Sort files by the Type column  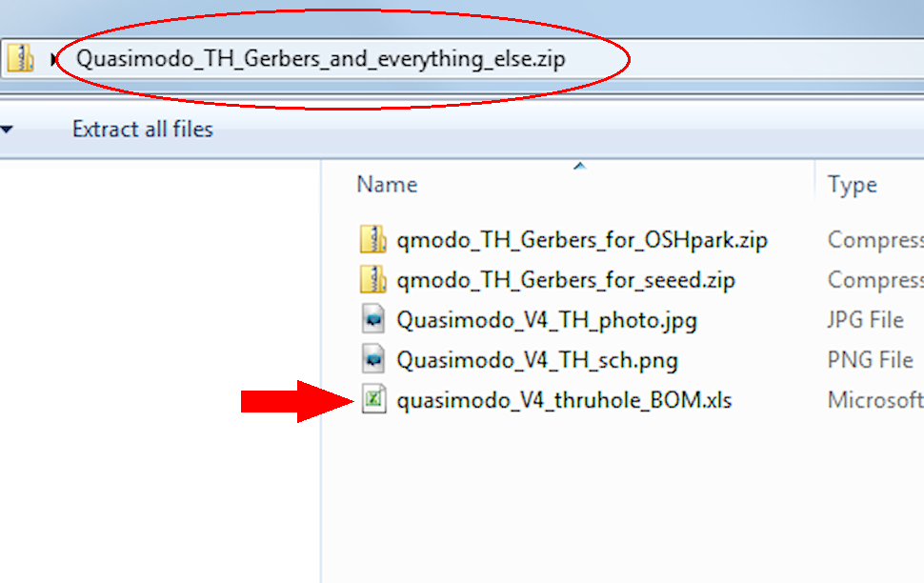[852, 185]
